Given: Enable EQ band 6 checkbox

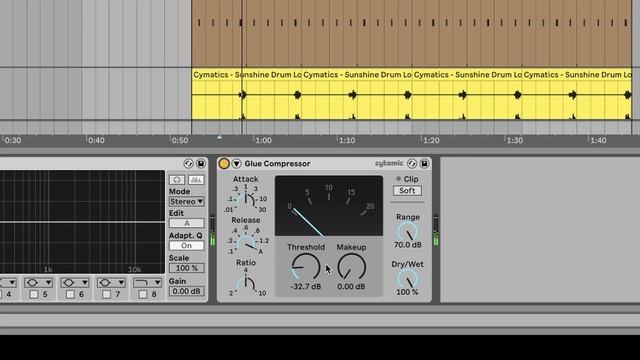Looking at the screenshot, I should [x=70, y=294].
